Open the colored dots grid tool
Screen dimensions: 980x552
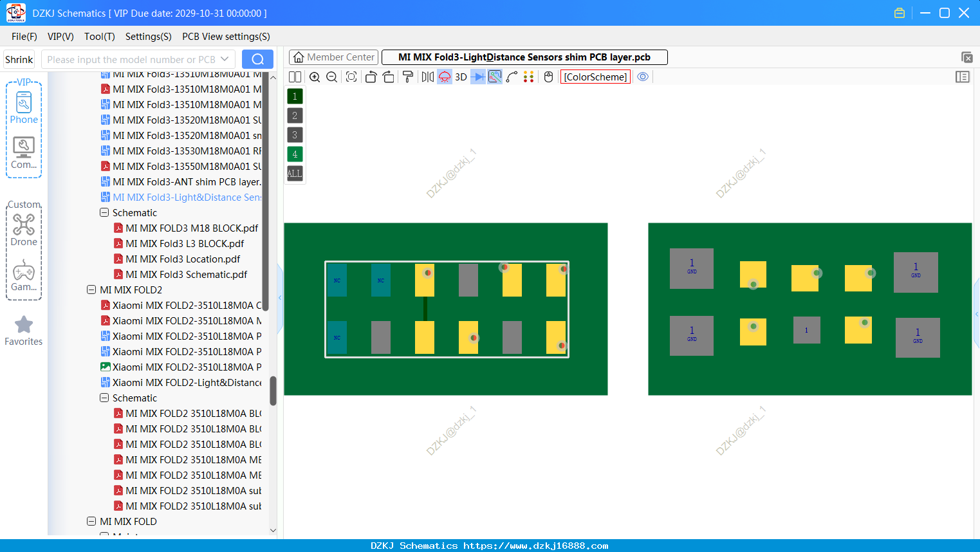point(528,77)
